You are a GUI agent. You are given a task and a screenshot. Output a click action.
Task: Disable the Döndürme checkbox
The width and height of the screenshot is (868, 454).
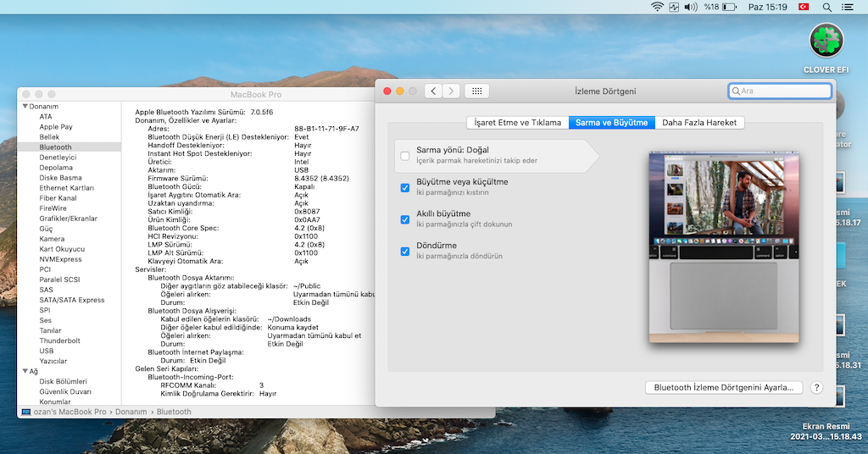(405, 251)
